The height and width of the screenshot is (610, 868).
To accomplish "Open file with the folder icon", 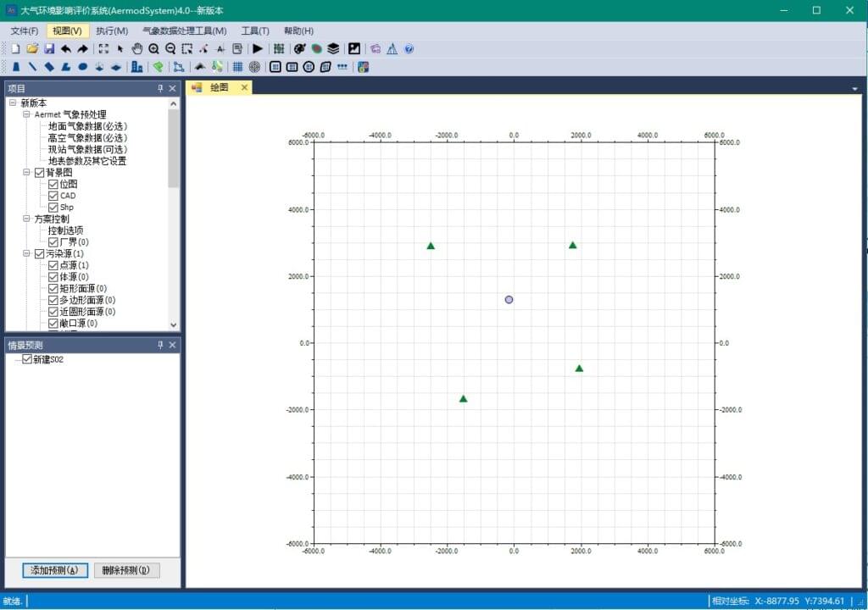I will tap(32, 49).
